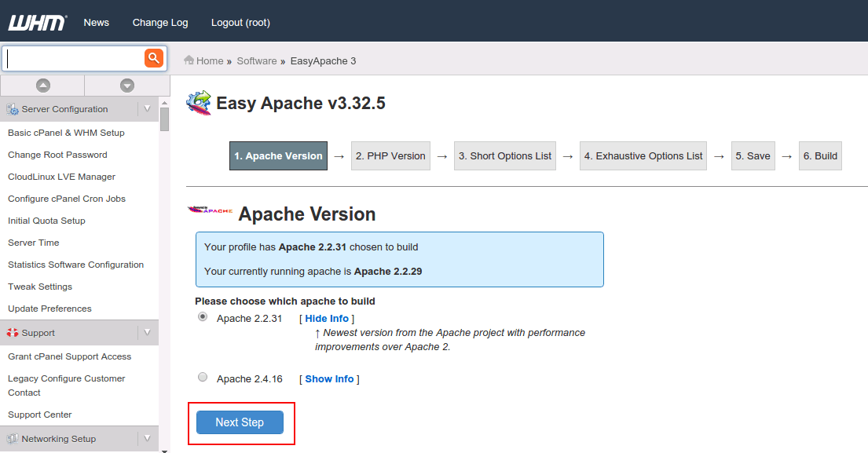Click the Home house icon in breadcrumb
The width and height of the screenshot is (868, 453).
click(x=189, y=60)
